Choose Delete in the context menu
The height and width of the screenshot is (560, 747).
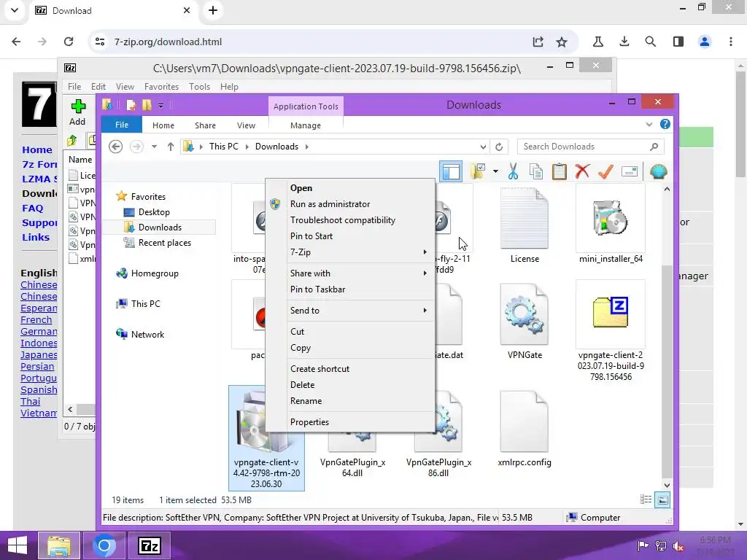350,385
